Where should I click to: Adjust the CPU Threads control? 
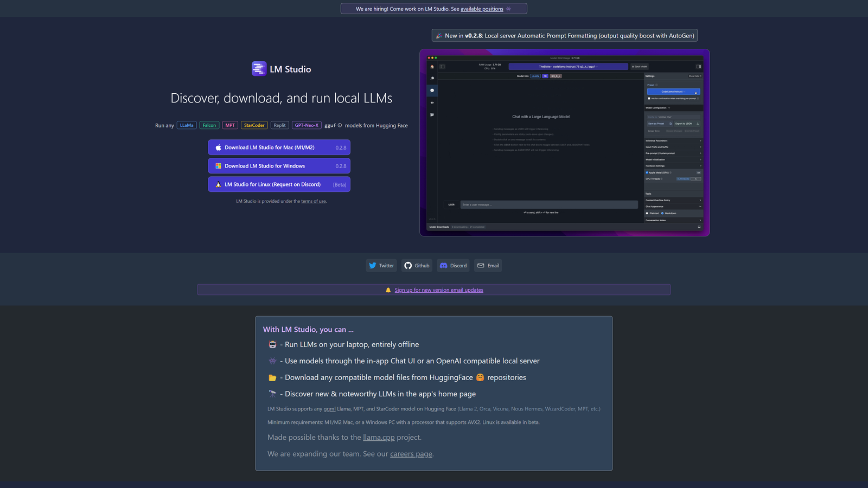[x=696, y=179]
